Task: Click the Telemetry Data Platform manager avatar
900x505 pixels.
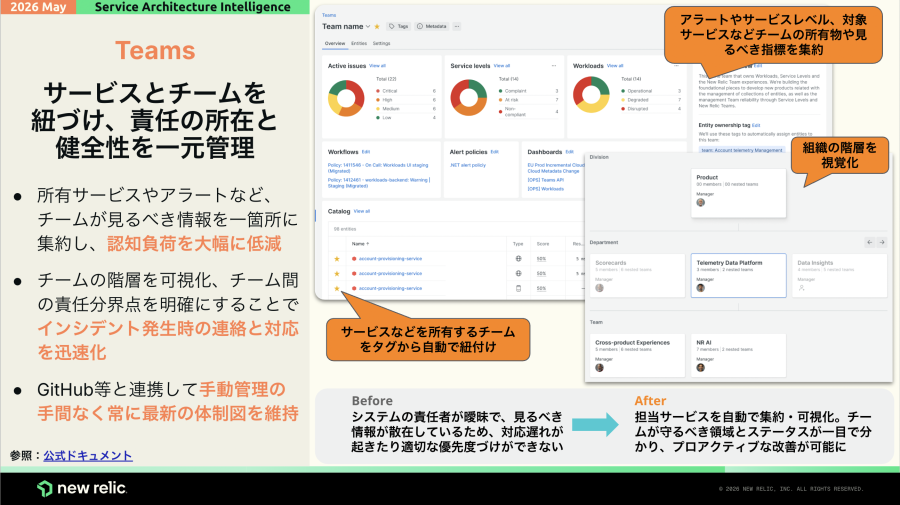Action: 700,288
